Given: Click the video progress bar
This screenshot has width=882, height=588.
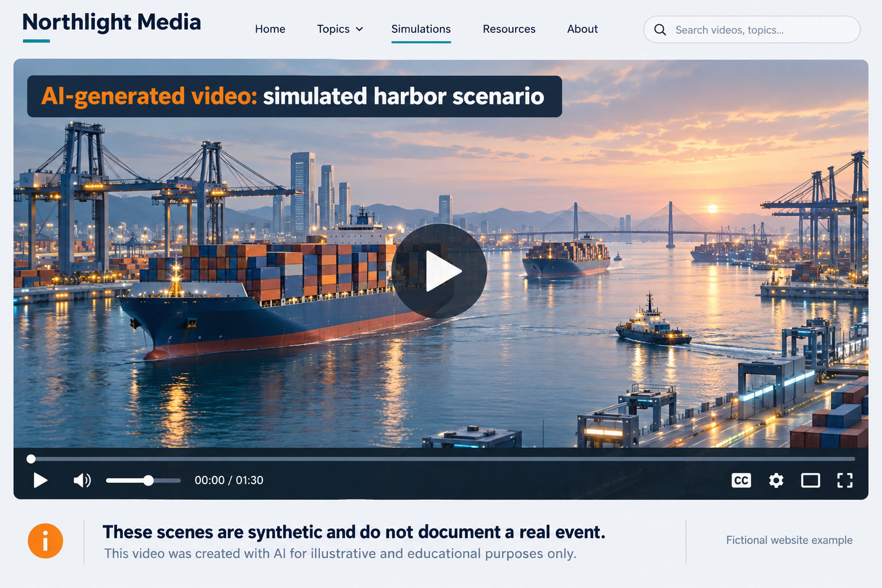Looking at the screenshot, I should tap(442, 459).
